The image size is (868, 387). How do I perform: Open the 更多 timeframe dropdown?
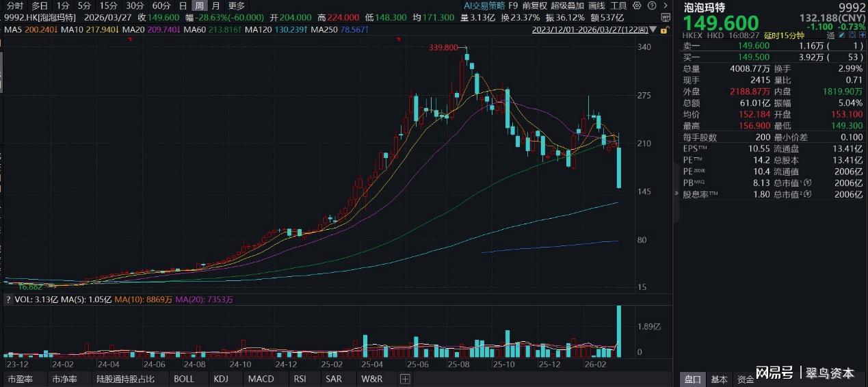coord(236,5)
